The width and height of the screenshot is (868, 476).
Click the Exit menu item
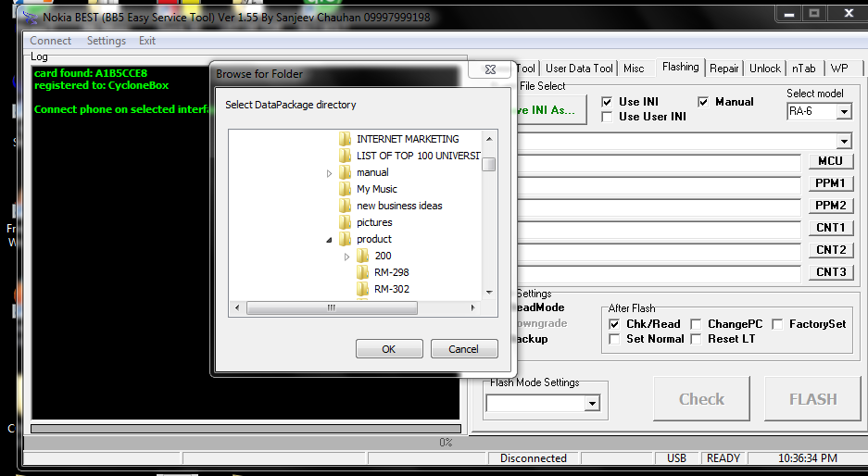click(x=147, y=41)
